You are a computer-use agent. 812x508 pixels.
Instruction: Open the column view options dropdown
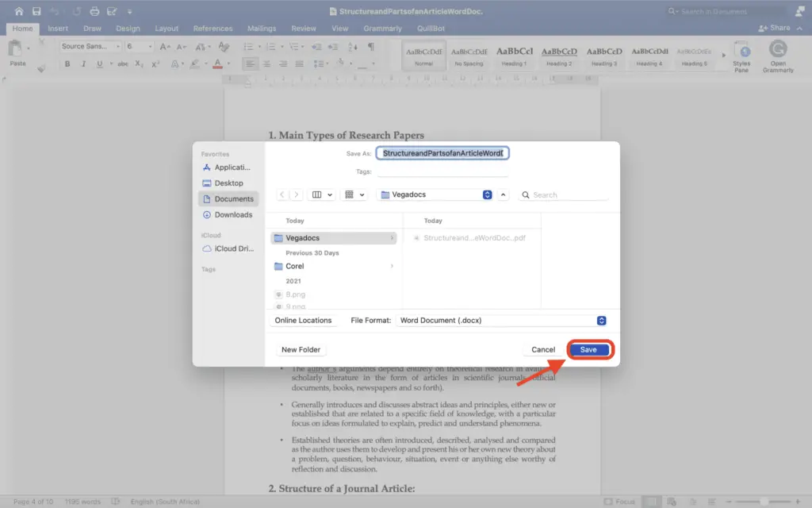pyautogui.click(x=322, y=194)
